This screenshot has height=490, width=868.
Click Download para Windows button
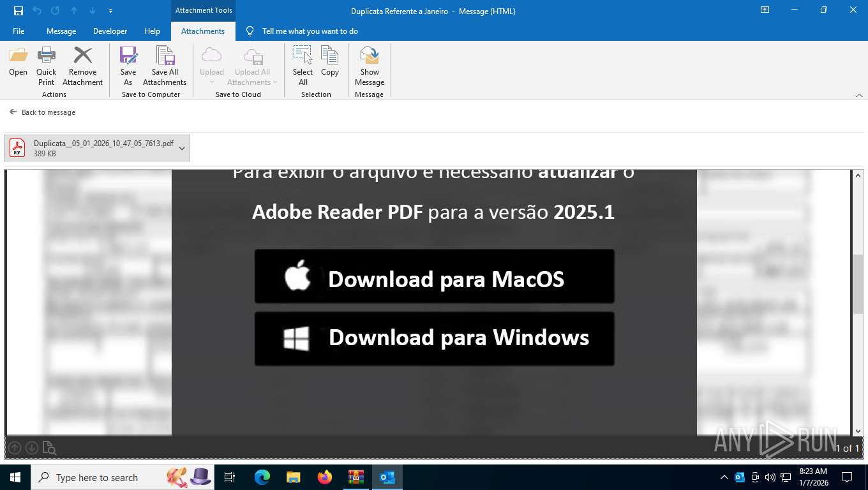[434, 338]
